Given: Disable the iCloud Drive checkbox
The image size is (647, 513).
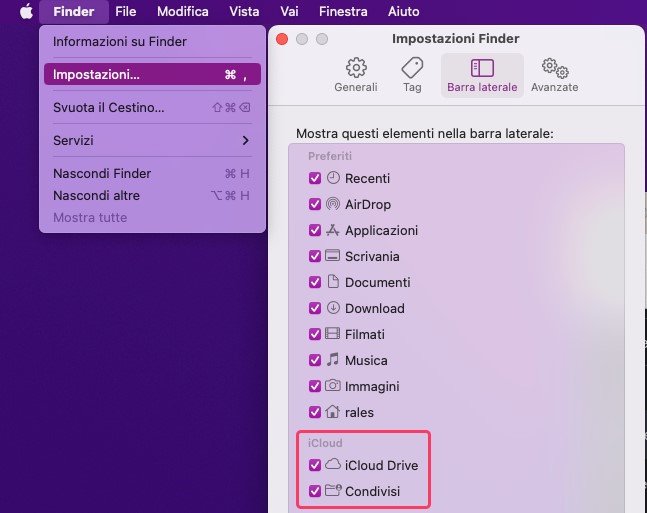Looking at the screenshot, I should click(x=315, y=465).
